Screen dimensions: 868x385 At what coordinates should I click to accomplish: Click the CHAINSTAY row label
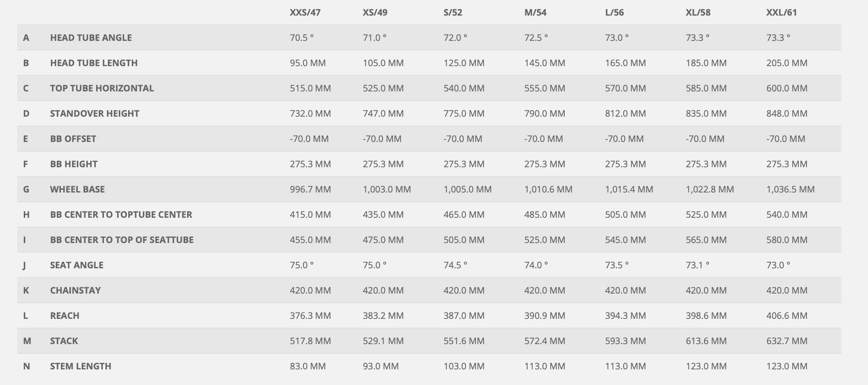coord(75,290)
